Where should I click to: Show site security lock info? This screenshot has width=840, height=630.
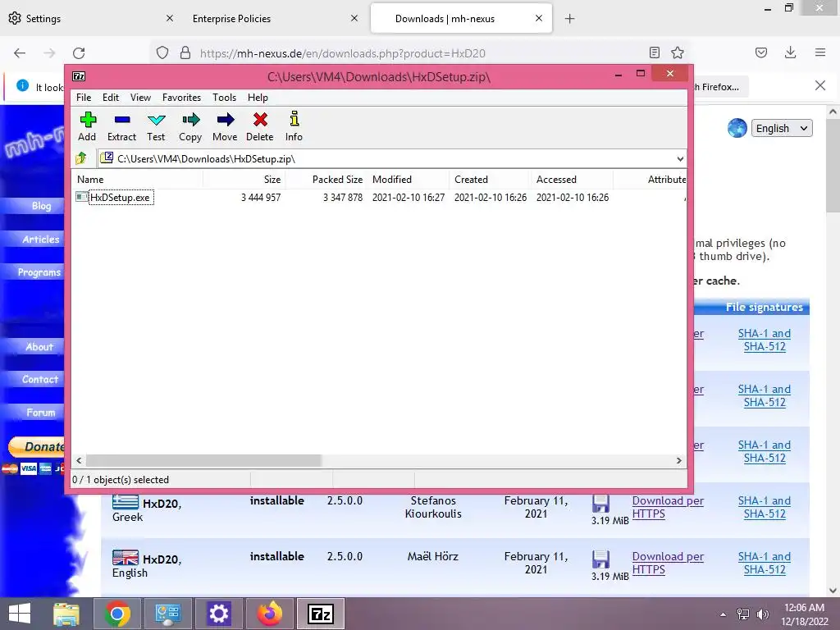tap(185, 52)
